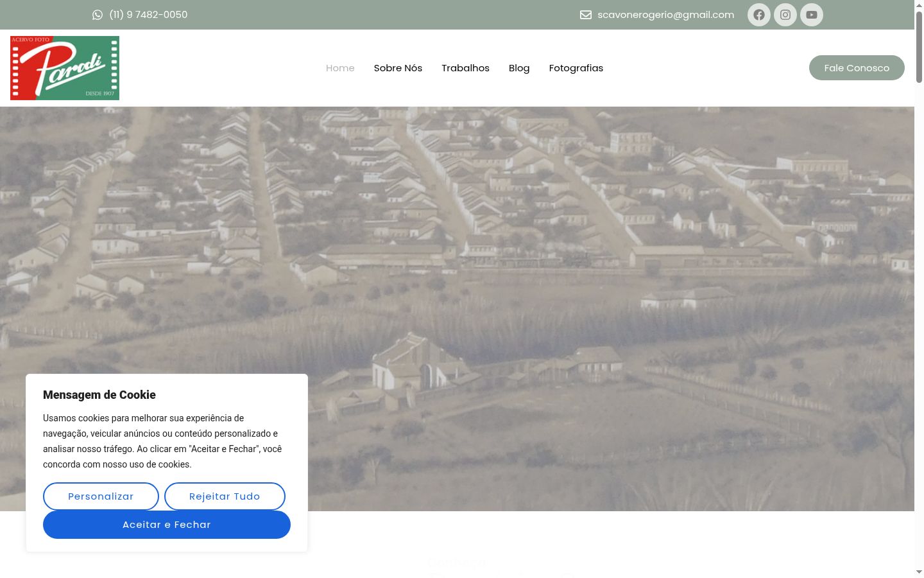Screen dimensions: 924x578
Task: Accept cookies with Aceitar e Fechar
Action: click(167, 525)
